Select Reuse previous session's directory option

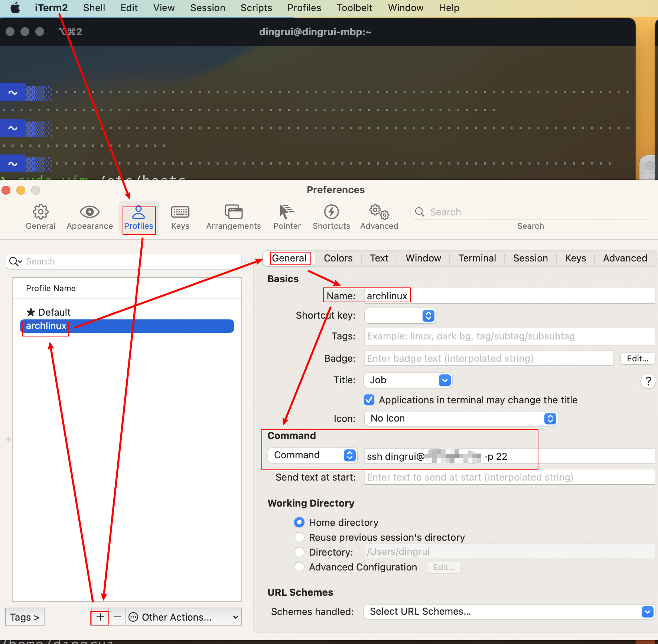click(299, 537)
